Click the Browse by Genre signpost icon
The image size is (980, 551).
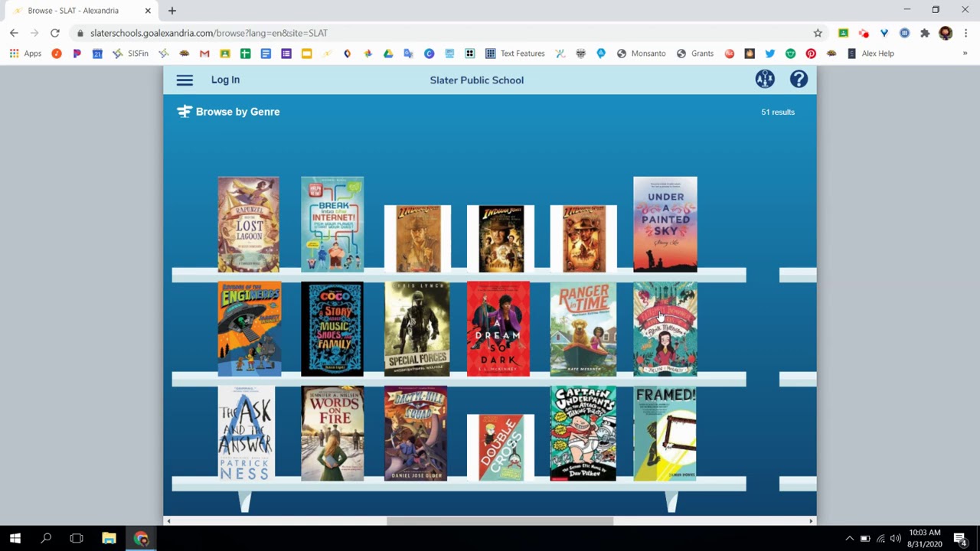pos(184,112)
